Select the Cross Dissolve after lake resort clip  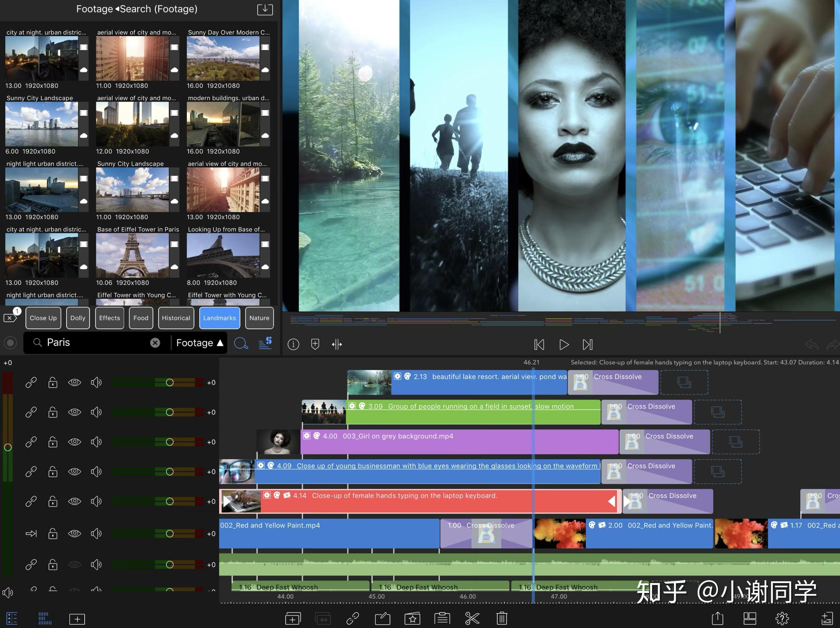(613, 382)
